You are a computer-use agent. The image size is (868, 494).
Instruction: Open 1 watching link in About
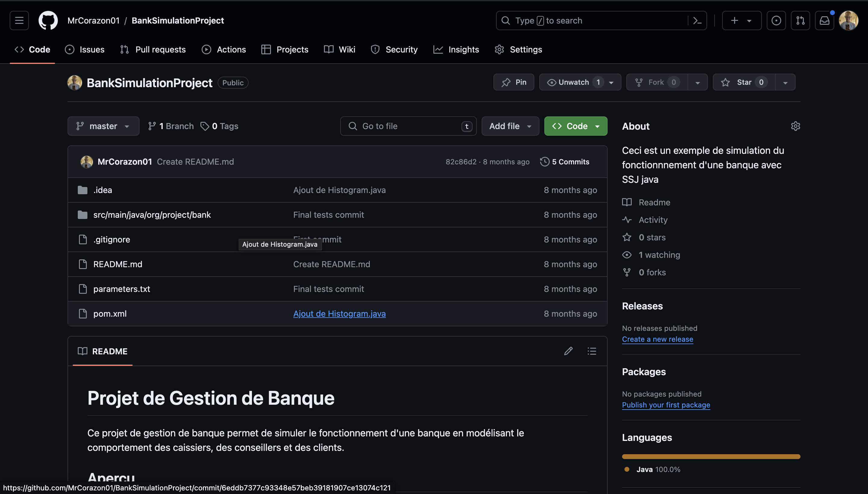point(651,255)
